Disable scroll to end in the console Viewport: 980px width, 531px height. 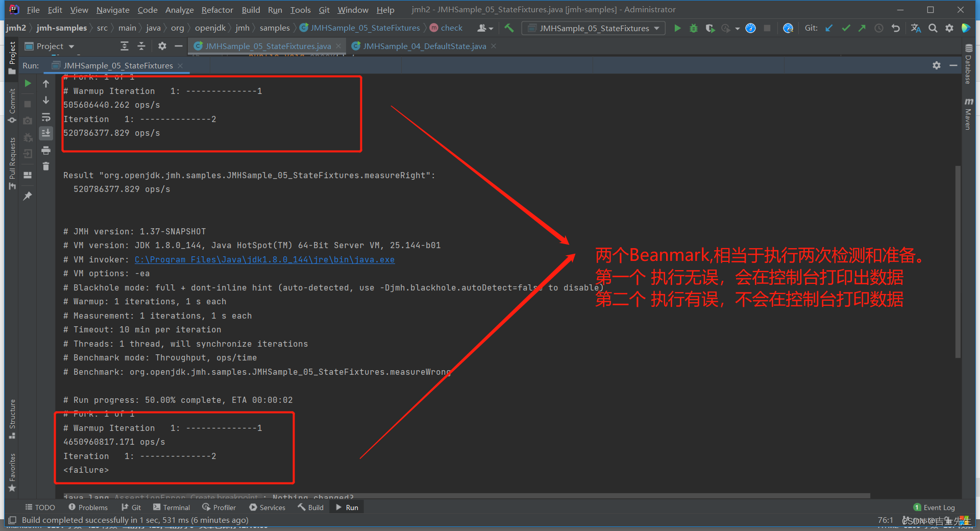click(46, 133)
